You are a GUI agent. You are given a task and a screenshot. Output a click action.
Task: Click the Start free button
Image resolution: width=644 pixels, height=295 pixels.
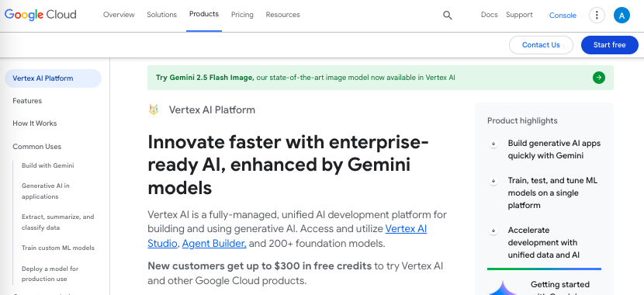tap(610, 45)
